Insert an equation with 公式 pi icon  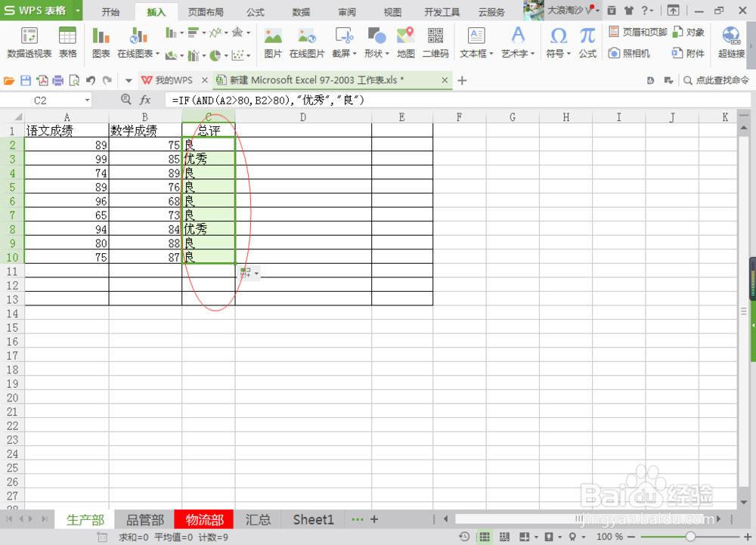[587, 42]
